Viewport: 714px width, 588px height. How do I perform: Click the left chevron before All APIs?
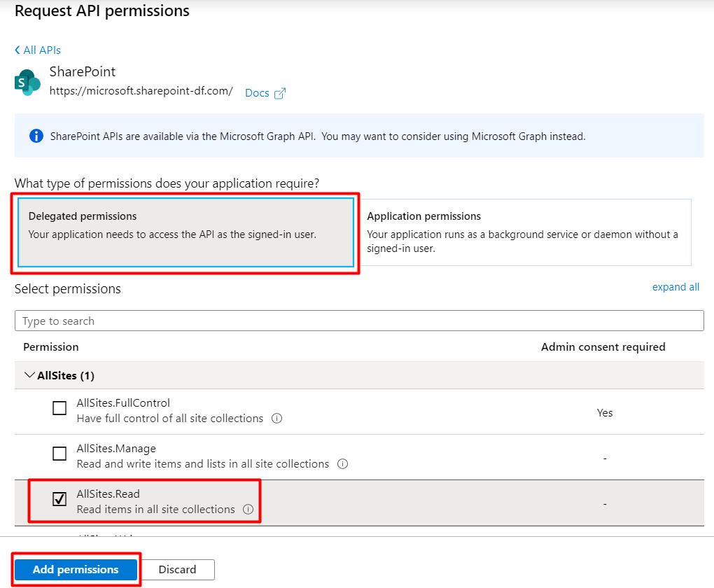tap(17, 50)
